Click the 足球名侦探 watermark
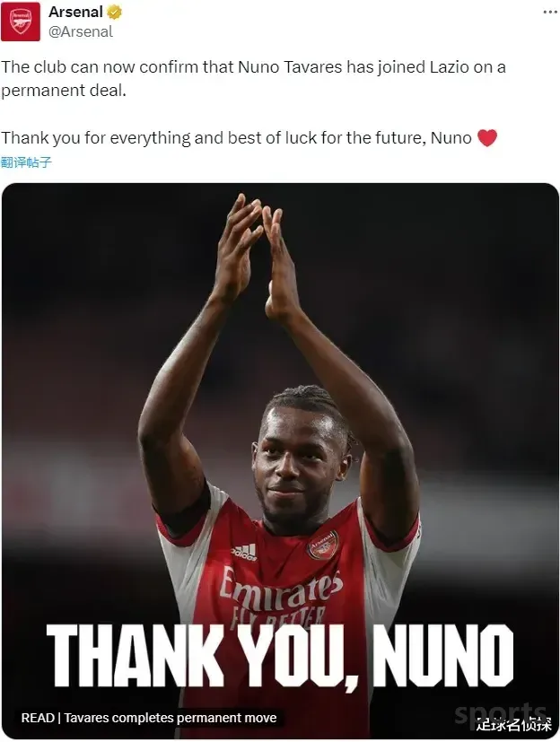This screenshot has height=742, width=560. tap(514, 724)
